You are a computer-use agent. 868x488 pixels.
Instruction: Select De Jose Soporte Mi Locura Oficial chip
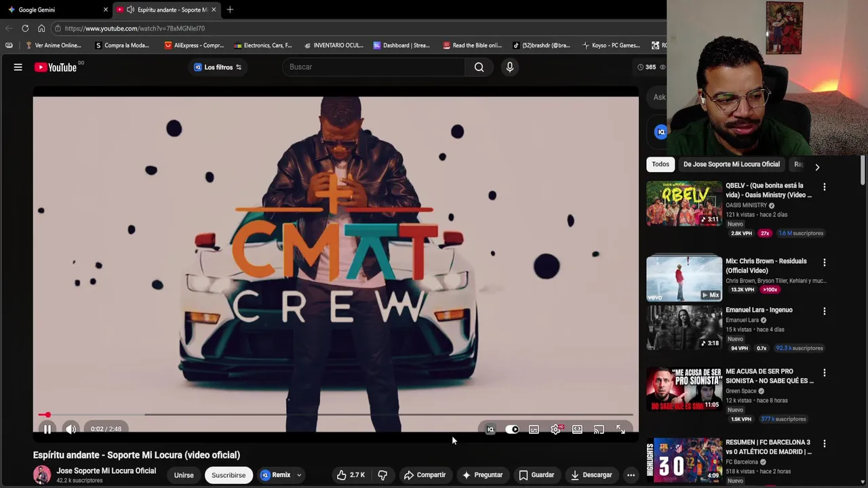click(732, 164)
